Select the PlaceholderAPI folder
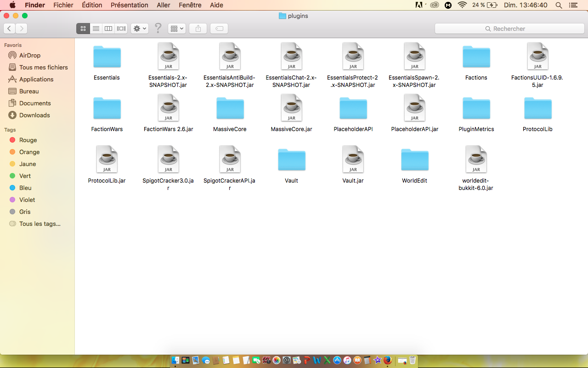Viewport: 588px width, 368px height. (x=353, y=109)
